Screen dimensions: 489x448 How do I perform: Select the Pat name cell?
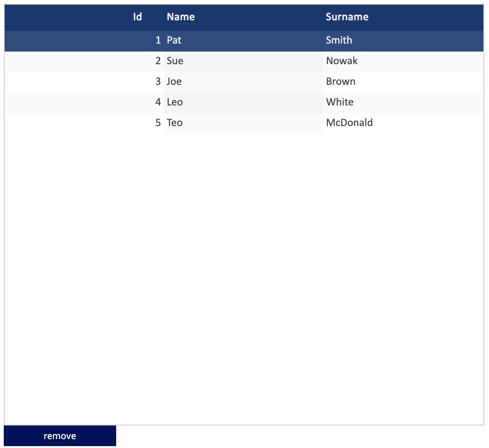point(174,40)
